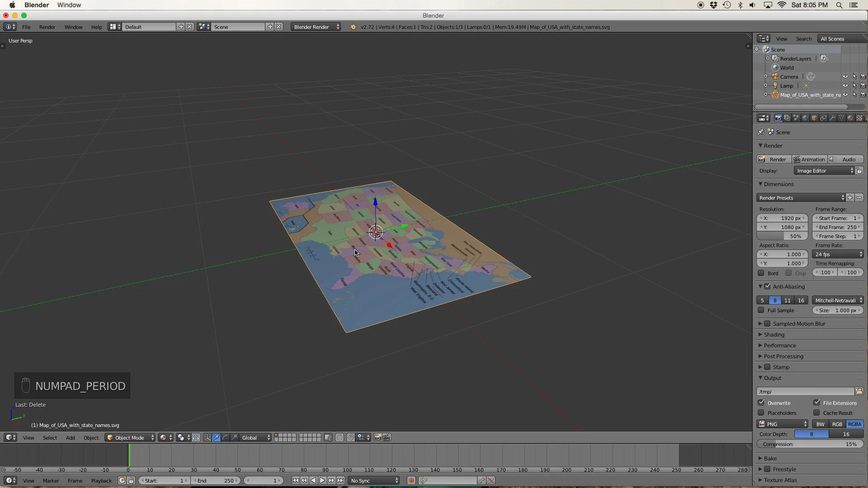Open the Object Mode dropdown
The height and width of the screenshot is (488, 868).
pos(130,437)
